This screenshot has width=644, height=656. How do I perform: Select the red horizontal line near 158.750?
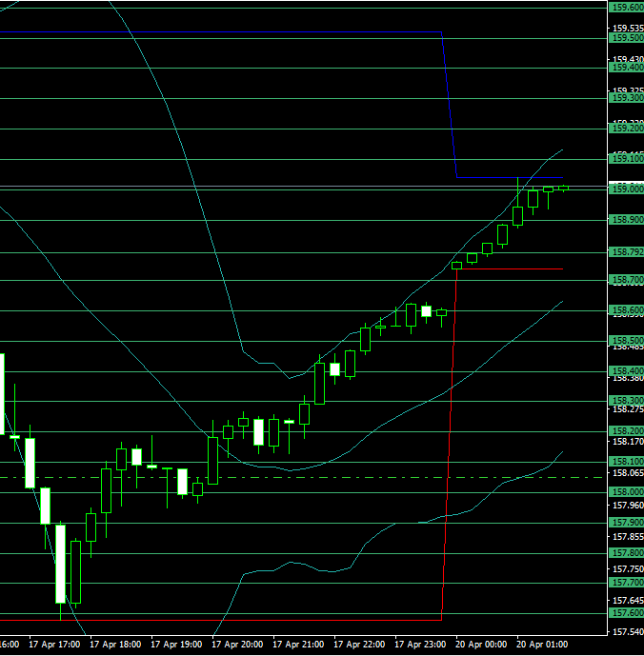point(510,268)
